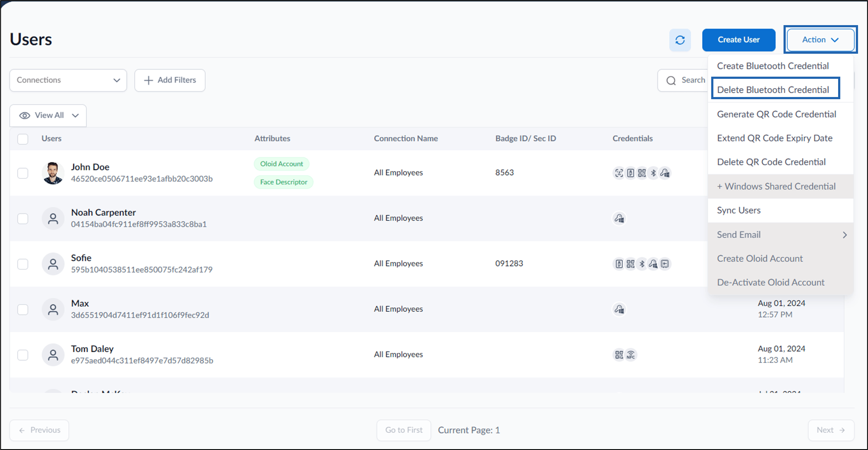Expand the Send Email submenu arrow

[845, 235]
